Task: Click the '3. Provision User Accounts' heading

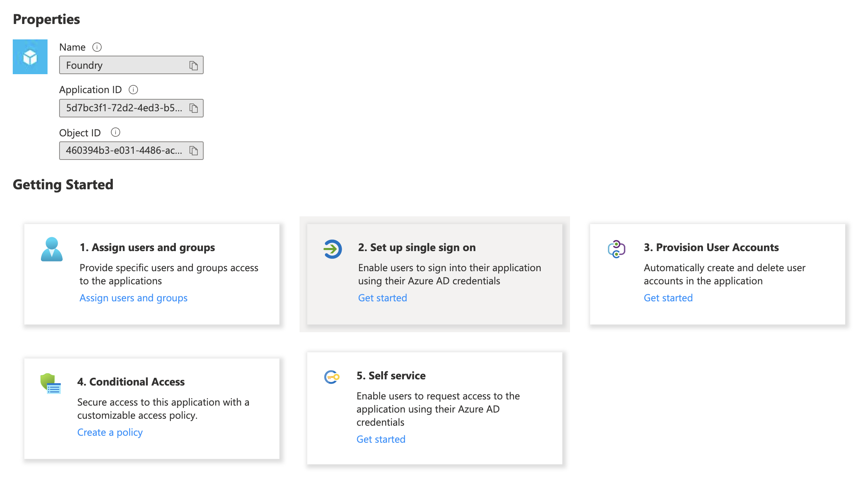Action: [x=711, y=247]
